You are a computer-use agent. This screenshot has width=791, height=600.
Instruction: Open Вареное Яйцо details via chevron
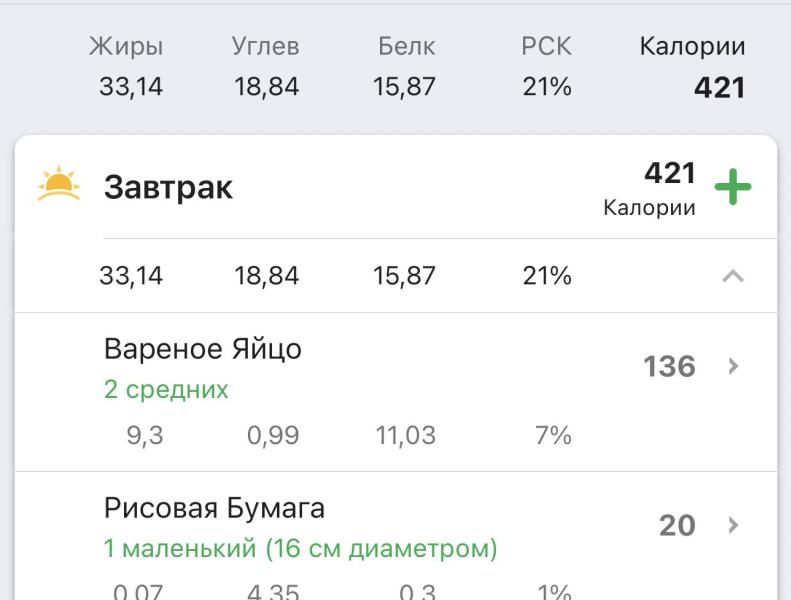(733, 366)
